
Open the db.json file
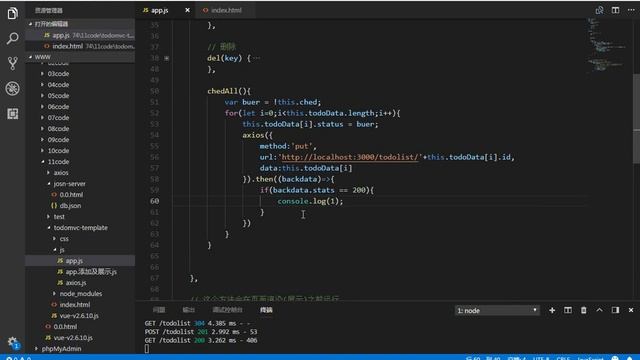(70, 206)
